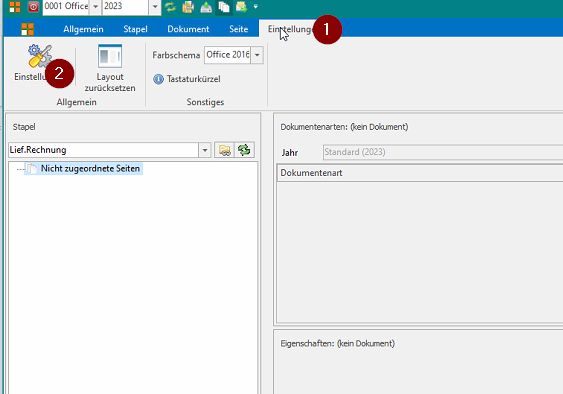Open the Farbschema Office 2016 dropdown

257,55
